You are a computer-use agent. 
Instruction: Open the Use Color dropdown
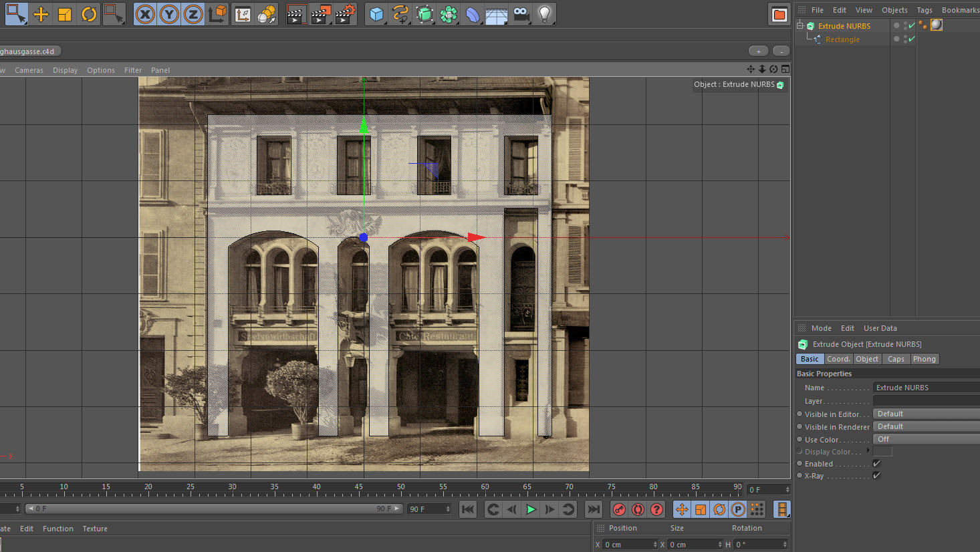925,439
